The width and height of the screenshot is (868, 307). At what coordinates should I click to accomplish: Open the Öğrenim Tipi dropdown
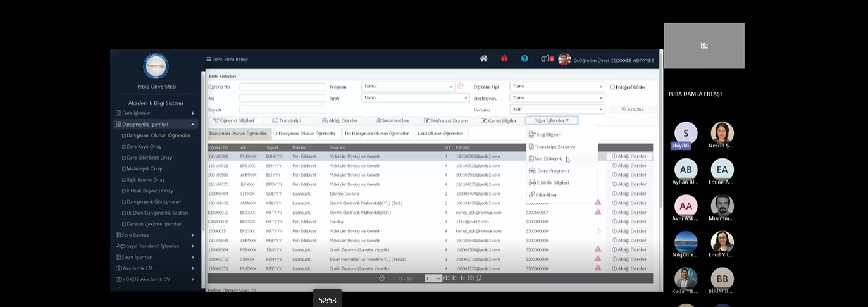[x=557, y=86]
